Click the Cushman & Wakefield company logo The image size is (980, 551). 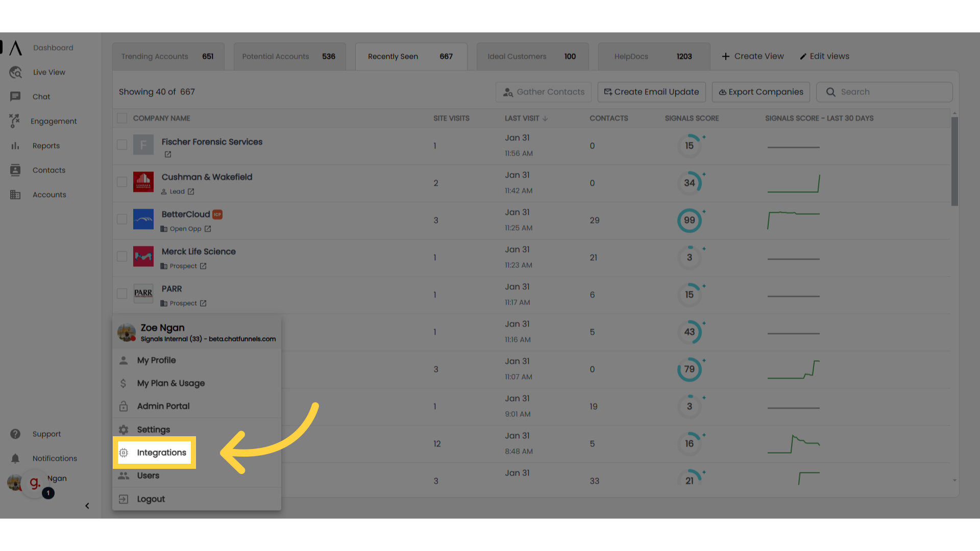click(143, 182)
